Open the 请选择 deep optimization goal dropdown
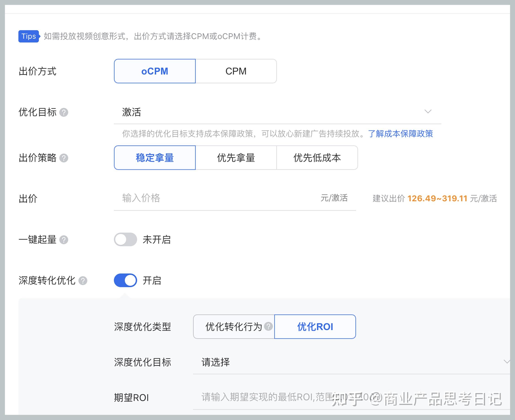 (291, 362)
